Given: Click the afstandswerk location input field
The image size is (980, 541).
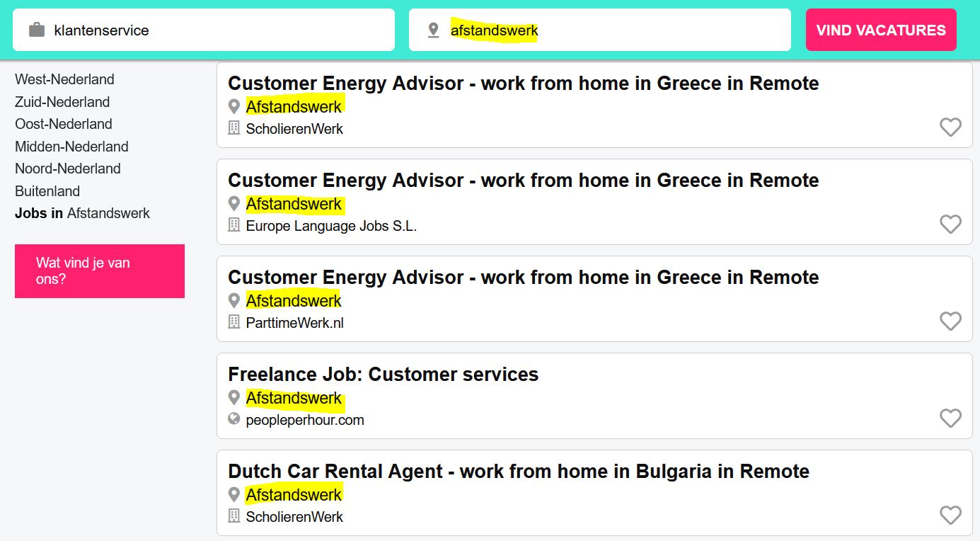Looking at the screenshot, I should click(x=600, y=30).
